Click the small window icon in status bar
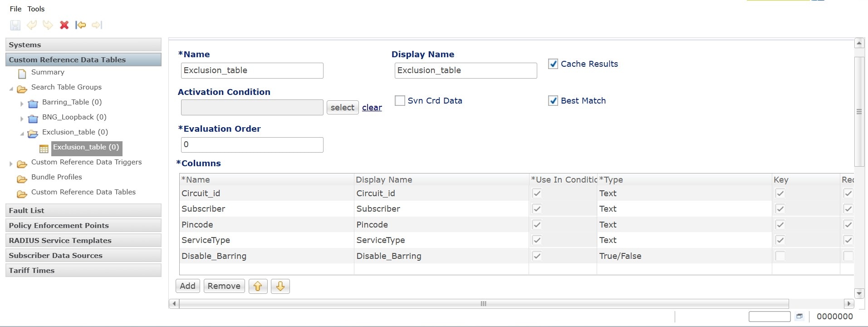Screen dimensions: 868x327 (799, 317)
